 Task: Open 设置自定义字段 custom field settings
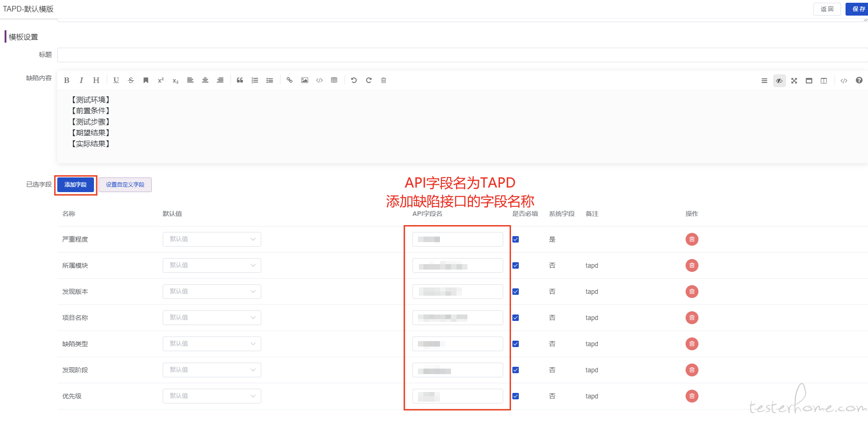pos(125,185)
